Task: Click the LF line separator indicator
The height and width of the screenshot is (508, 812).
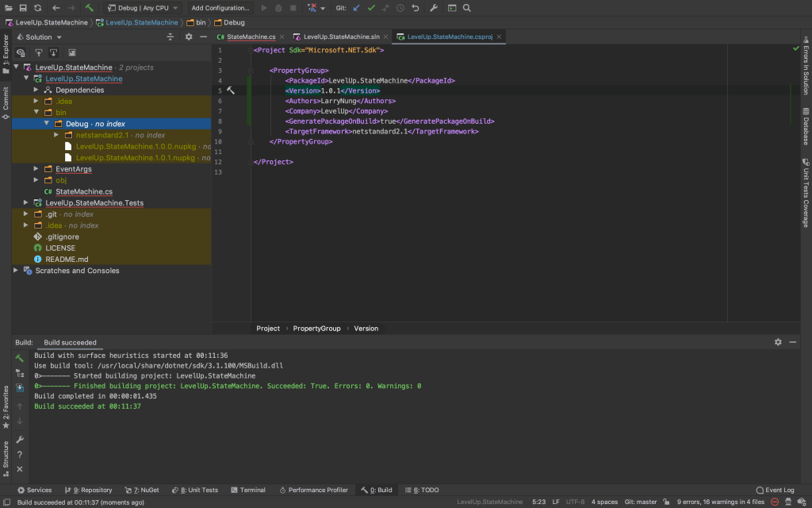Action: pyautogui.click(x=556, y=502)
